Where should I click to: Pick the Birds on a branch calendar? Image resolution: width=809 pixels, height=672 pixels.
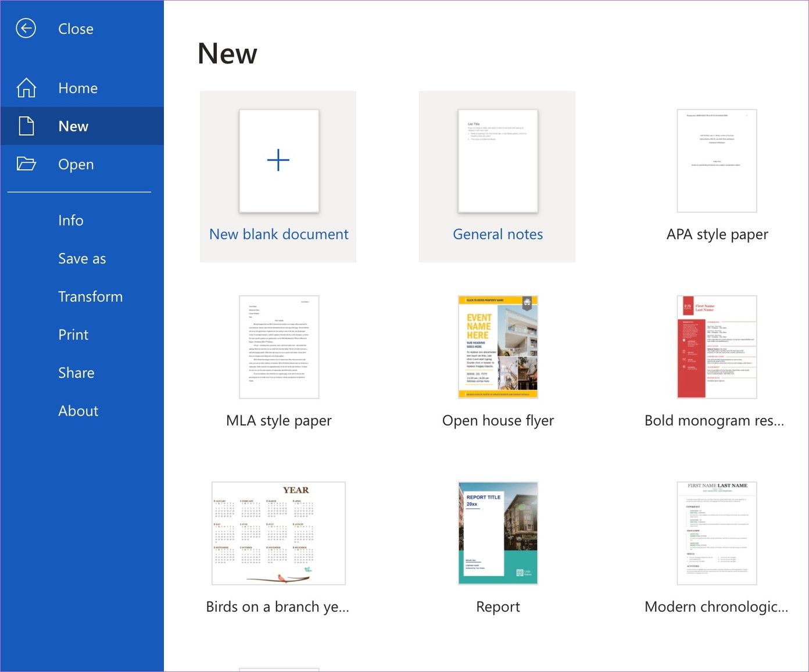coord(278,533)
